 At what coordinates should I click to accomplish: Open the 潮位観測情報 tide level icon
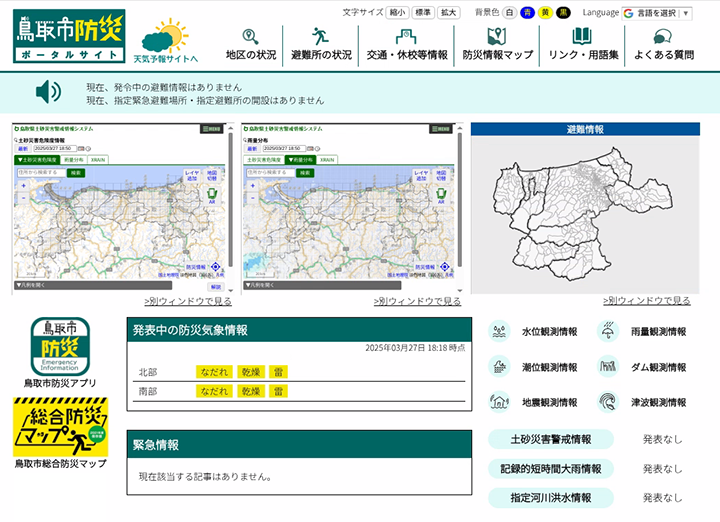click(x=499, y=367)
